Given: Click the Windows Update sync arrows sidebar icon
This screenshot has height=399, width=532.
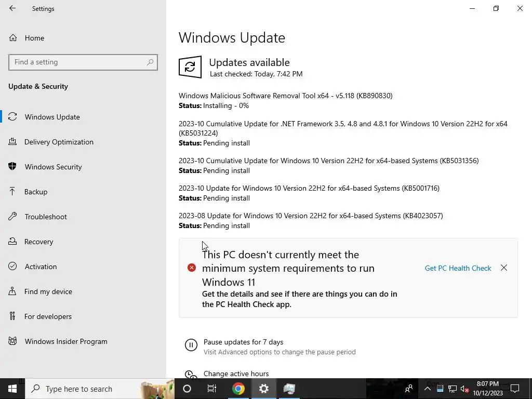Looking at the screenshot, I should [12, 117].
